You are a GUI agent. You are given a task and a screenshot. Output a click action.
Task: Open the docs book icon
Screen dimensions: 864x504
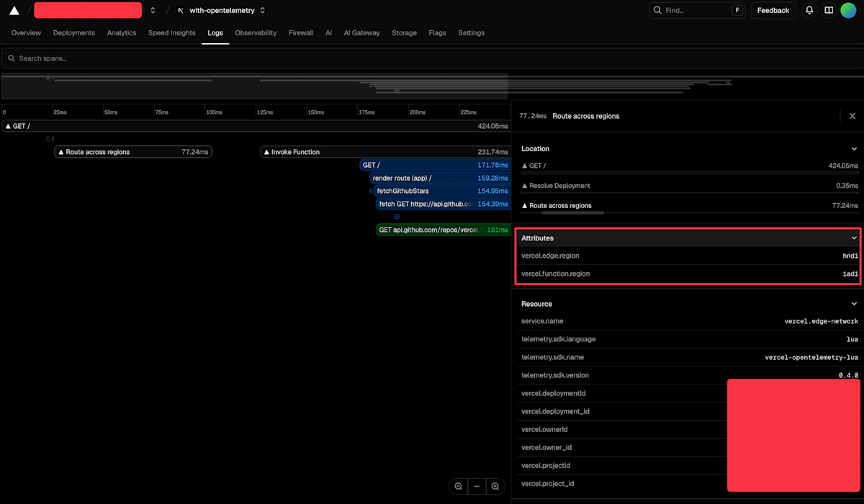[829, 10]
